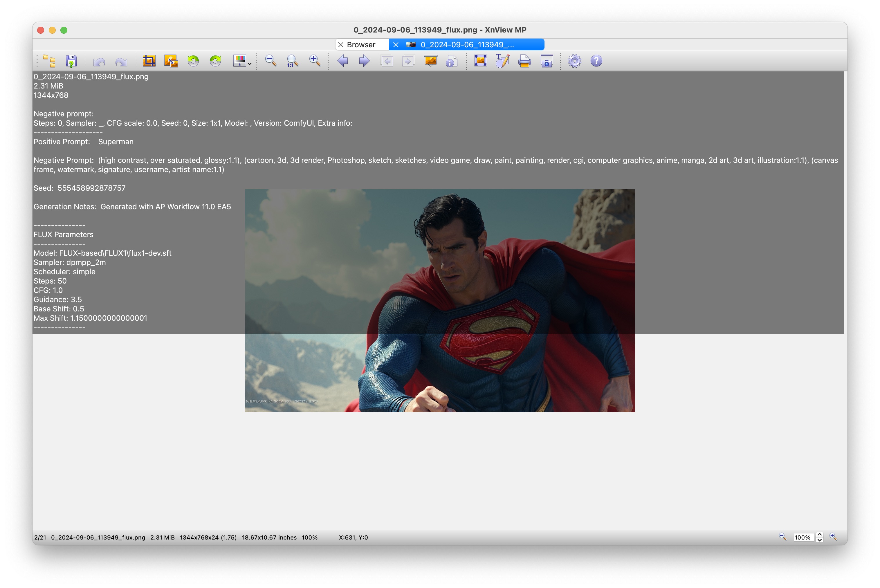Open the image properties info icon
The height and width of the screenshot is (588, 880).
coord(452,61)
